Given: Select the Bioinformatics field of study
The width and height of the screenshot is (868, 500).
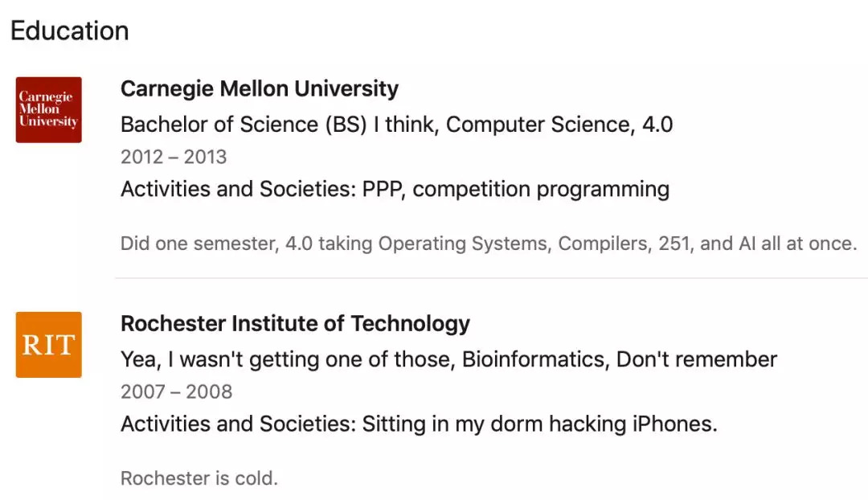Looking at the screenshot, I should point(533,359).
